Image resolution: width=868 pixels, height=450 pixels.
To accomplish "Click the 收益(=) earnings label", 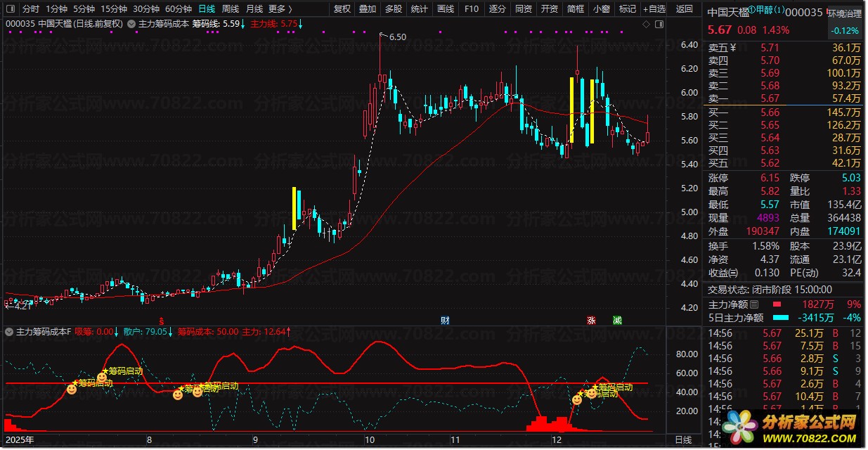I will coord(723,274).
